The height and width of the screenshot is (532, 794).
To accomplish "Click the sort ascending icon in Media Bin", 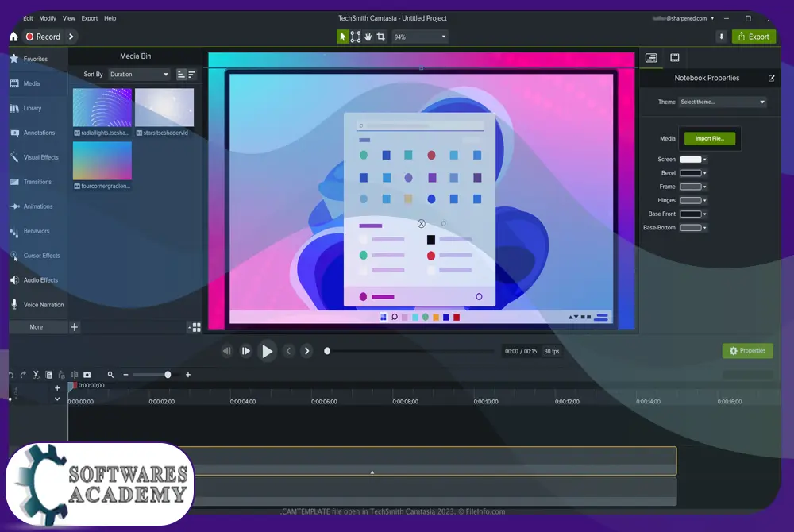I will click(x=181, y=75).
